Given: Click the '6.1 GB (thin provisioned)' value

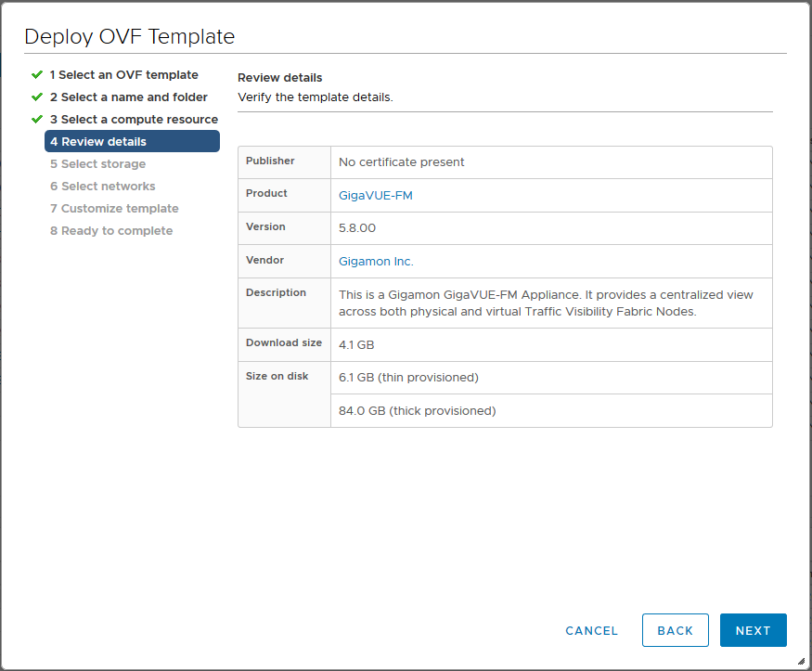Looking at the screenshot, I should pos(408,378).
